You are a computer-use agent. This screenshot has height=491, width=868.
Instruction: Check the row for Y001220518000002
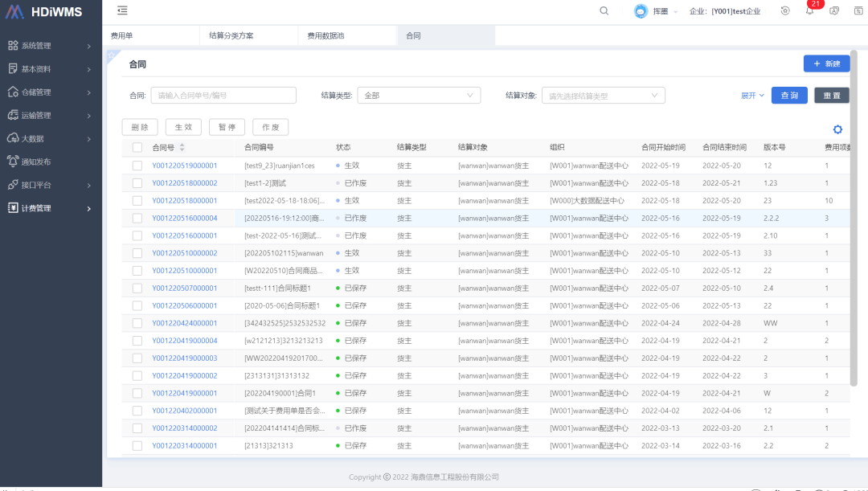[x=137, y=183]
